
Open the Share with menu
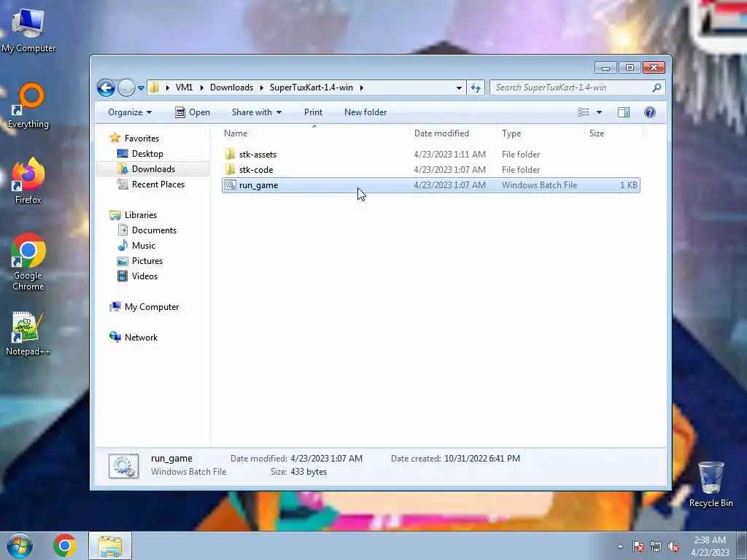[x=257, y=112]
